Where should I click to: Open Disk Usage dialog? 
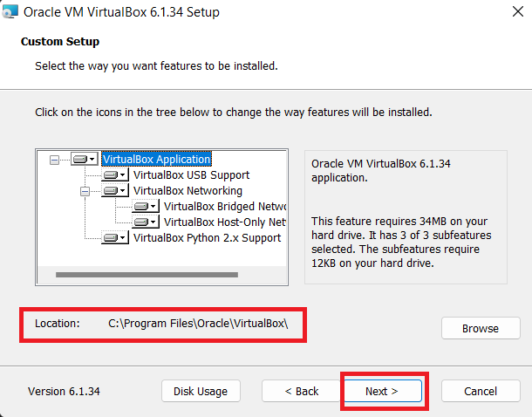click(x=201, y=391)
